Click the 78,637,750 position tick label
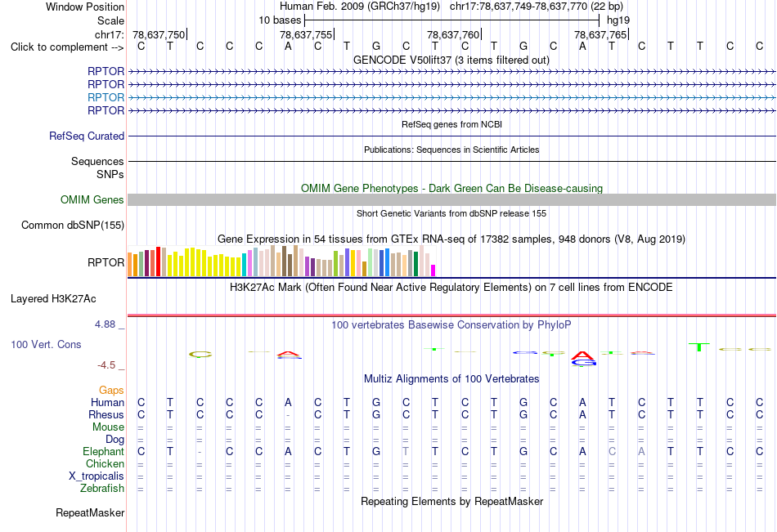Screen dimensions: 777x532 point(159,34)
